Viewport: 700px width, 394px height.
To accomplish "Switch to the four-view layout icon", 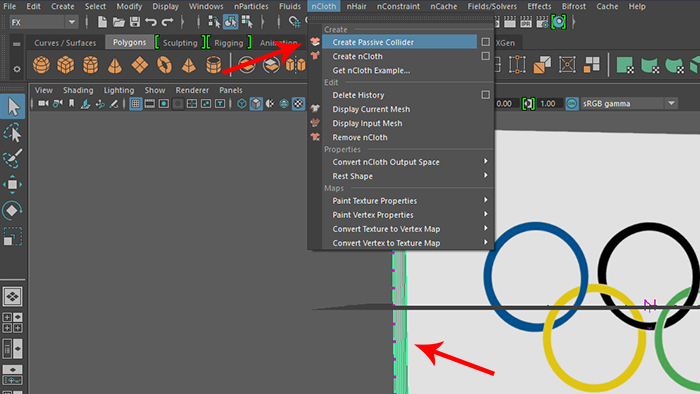I will (12, 323).
